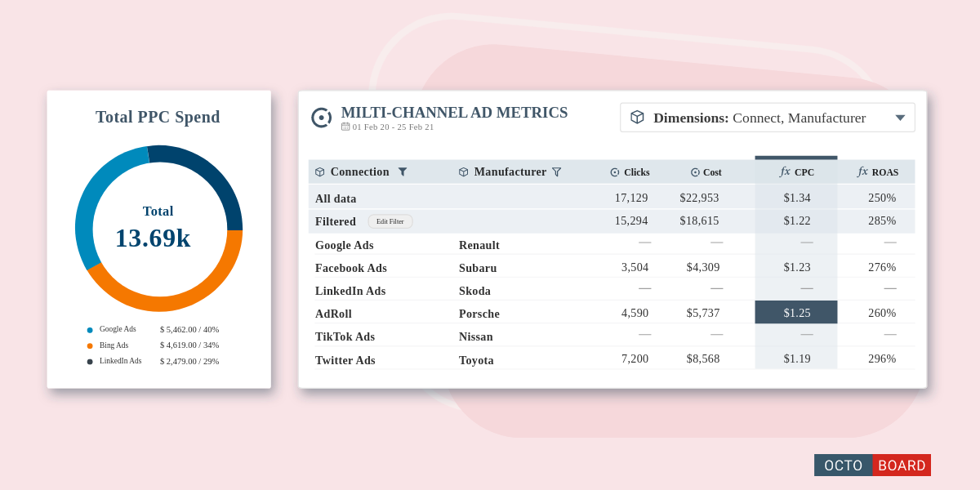Click the 7,200 clicks value
Screen dimensions: 980x490
click(635, 359)
